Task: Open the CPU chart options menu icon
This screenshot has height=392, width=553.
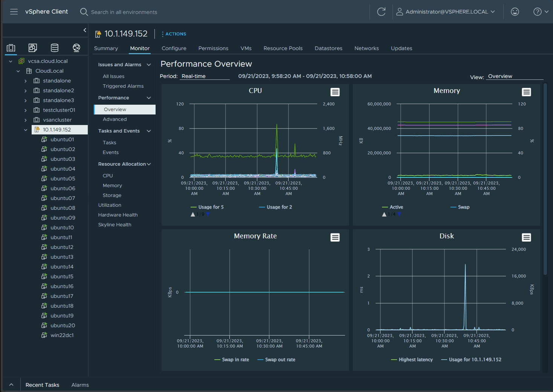Action: pos(335,92)
